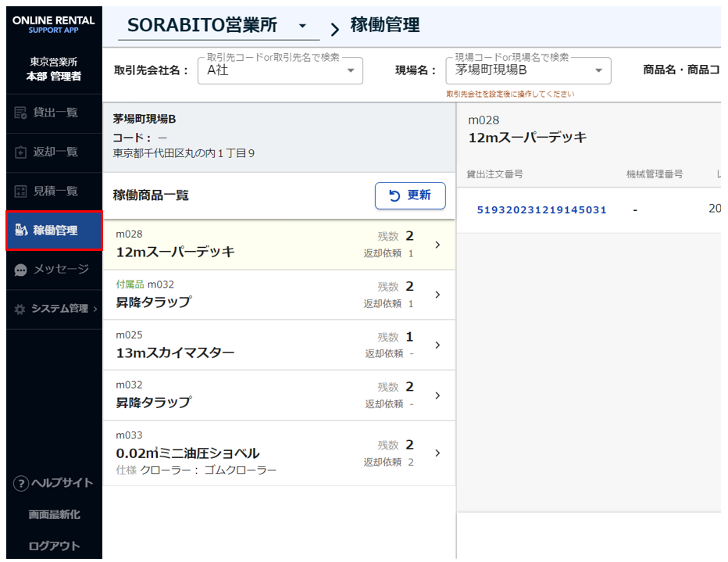Click the 返却一覧 return icon in sidebar

20,152
